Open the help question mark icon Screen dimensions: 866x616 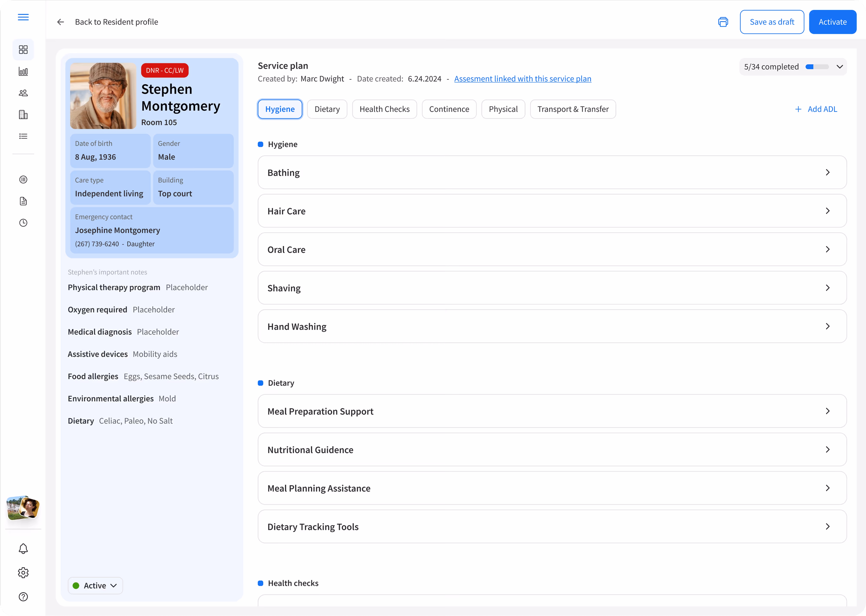coord(23,597)
